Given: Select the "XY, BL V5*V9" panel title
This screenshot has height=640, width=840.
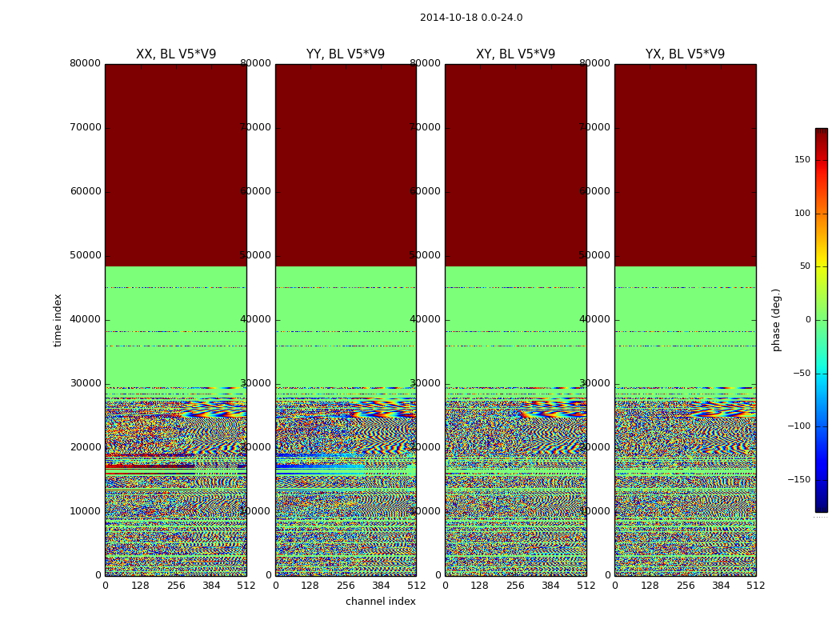Looking at the screenshot, I should pos(515,54).
